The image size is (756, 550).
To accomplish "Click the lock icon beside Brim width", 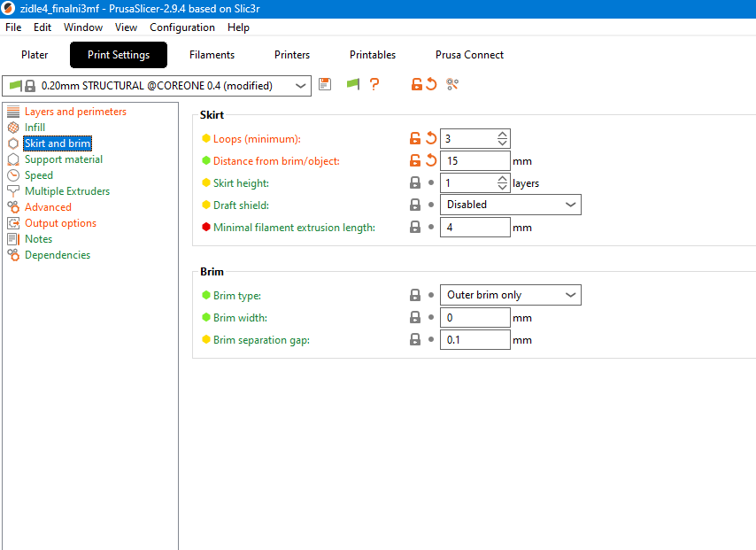I will (415, 318).
